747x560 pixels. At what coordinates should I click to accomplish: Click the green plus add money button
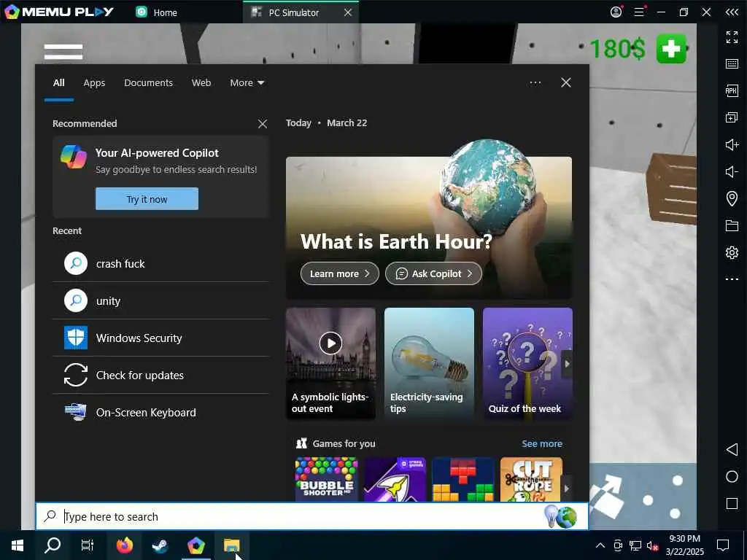[x=671, y=49]
